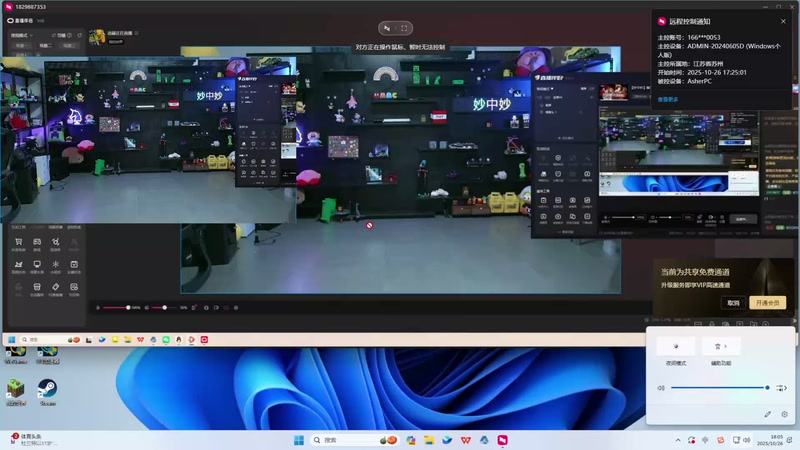Mute the speaker icon in live control bar
800x450 pixels.
[147, 308]
